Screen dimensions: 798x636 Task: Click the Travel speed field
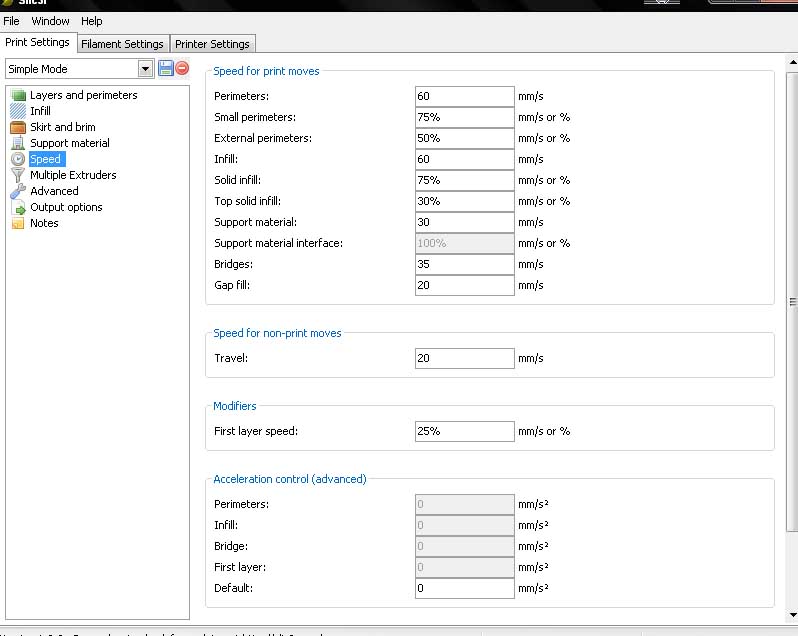pos(465,358)
